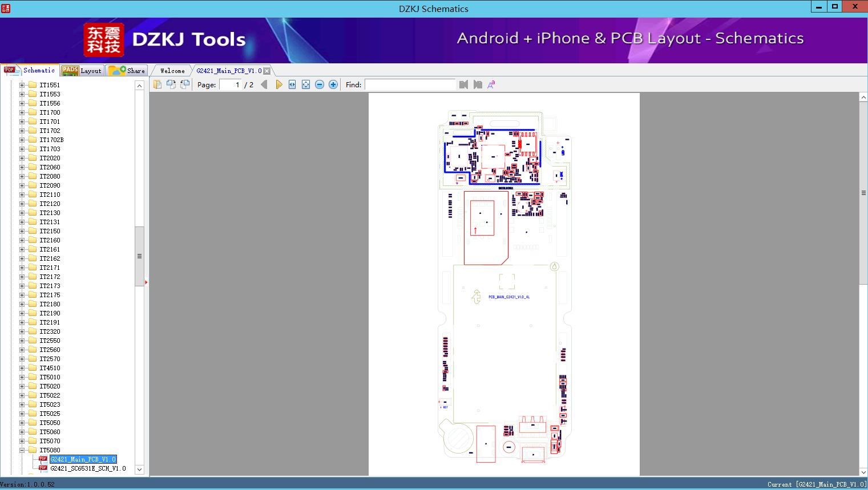The width and height of the screenshot is (868, 490).
Task: Click the document view scrollbar thumb
Action: coord(863,193)
